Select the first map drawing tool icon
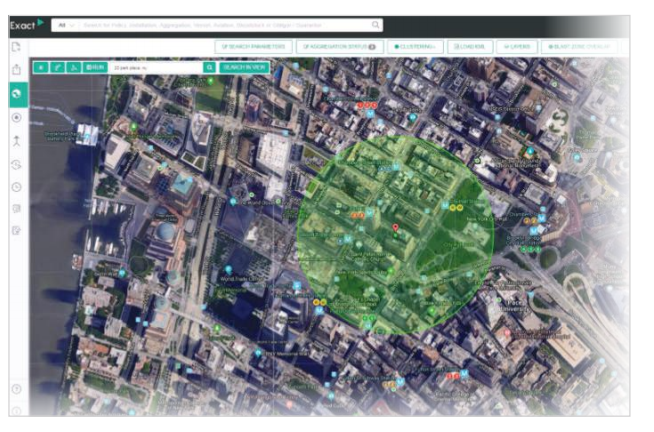Viewport: 654px width, 432px height. click(x=41, y=67)
